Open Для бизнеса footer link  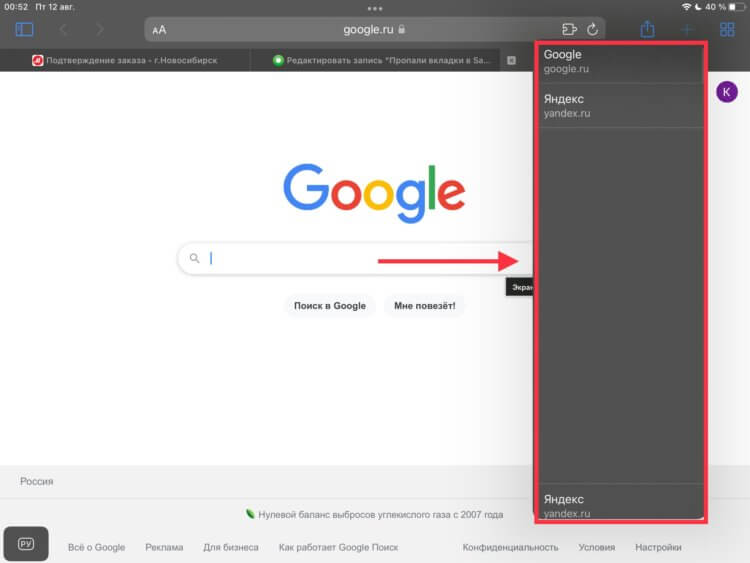pos(231,547)
